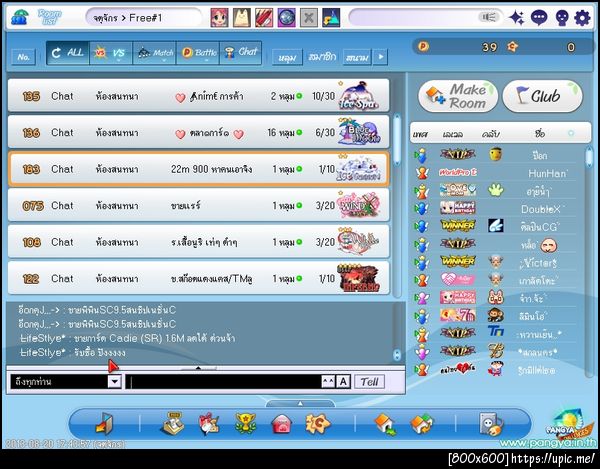Select the globe ball icon
Screen dimensions: 600x469
tap(286, 18)
